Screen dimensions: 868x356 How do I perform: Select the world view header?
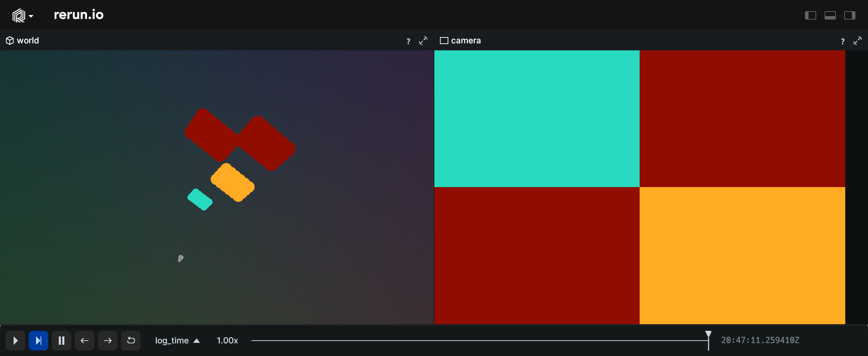tap(28, 40)
